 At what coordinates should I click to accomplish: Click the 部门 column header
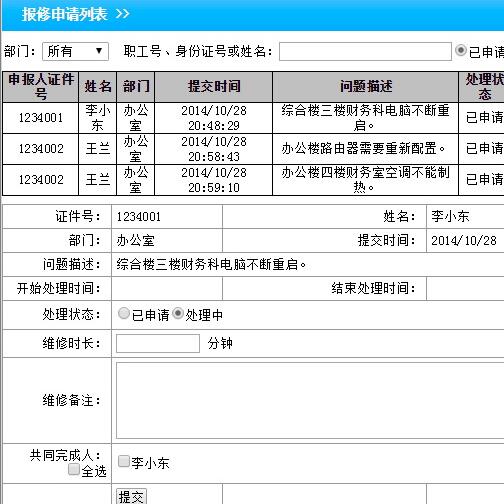[x=136, y=87]
